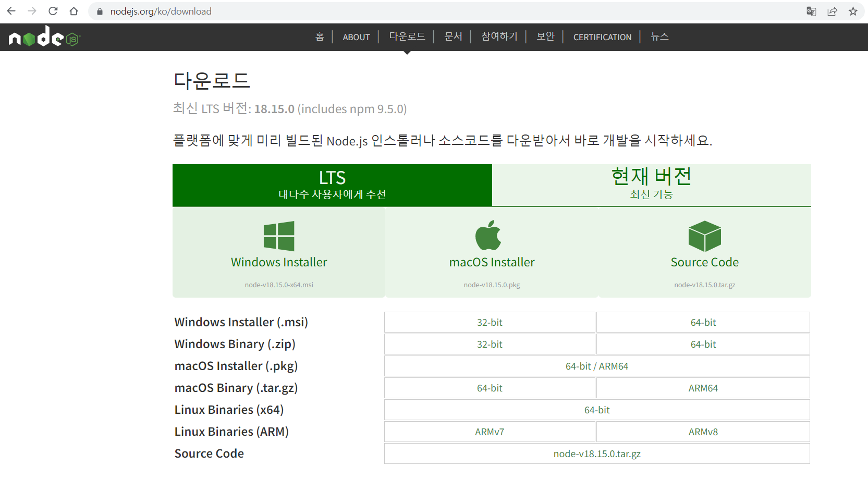The width and height of the screenshot is (868, 478).
Task: Click the Source Code row label
Action: click(209, 454)
